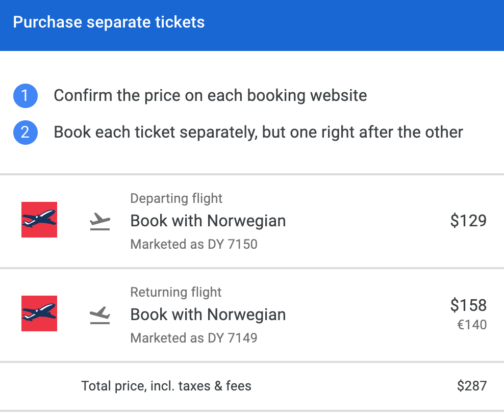
Task: Open the returning flight Book with Norwegian link
Action: click(208, 314)
